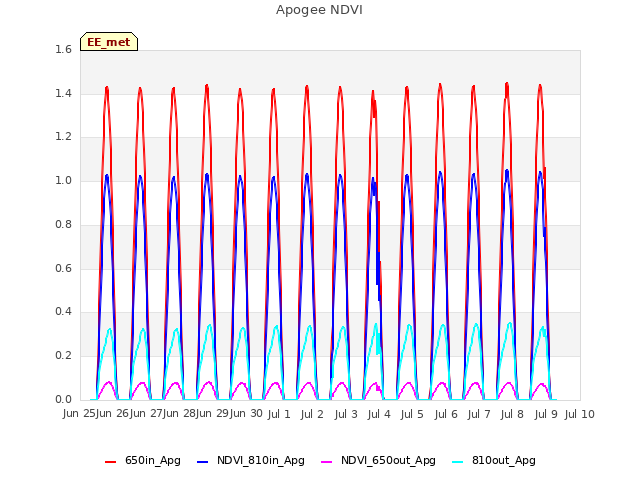Select the 650in_Apg legend entry
The width and height of the screenshot is (640, 480).
click(142, 460)
